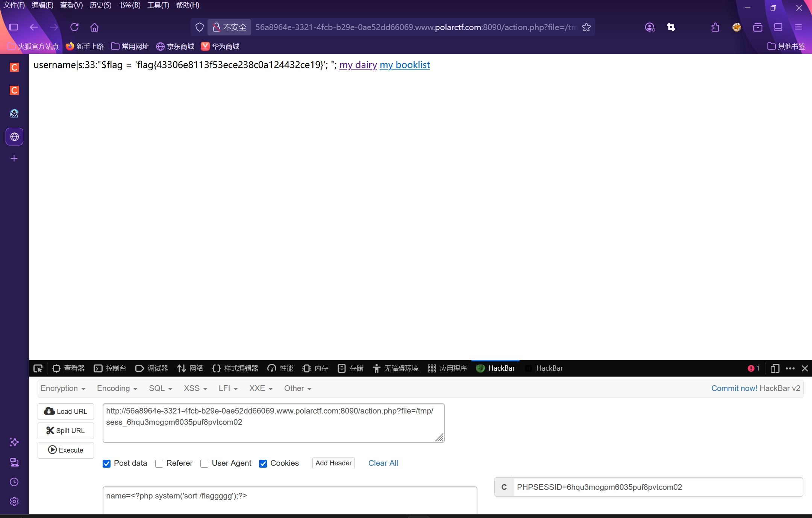Screen dimensions: 812x518
Task: Enable the User Agent checkbox
Action: [205, 463]
